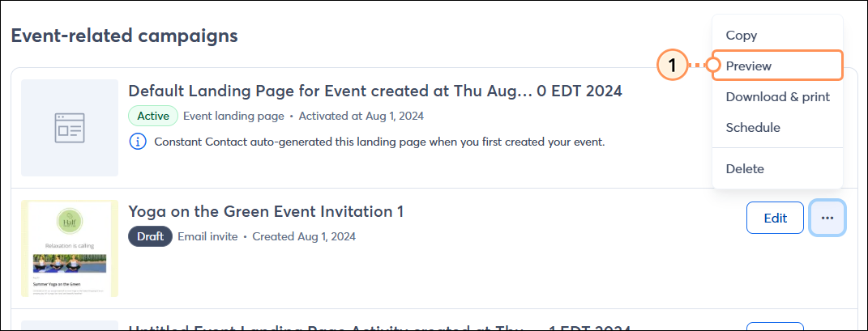Click the dark Draft status badge
Image resolution: width=868 pixels, height=331 pixels.
[x=151, y=236]
